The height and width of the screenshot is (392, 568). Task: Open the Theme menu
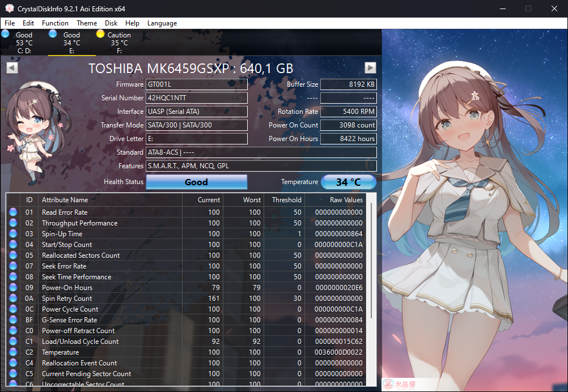[87, 23]
